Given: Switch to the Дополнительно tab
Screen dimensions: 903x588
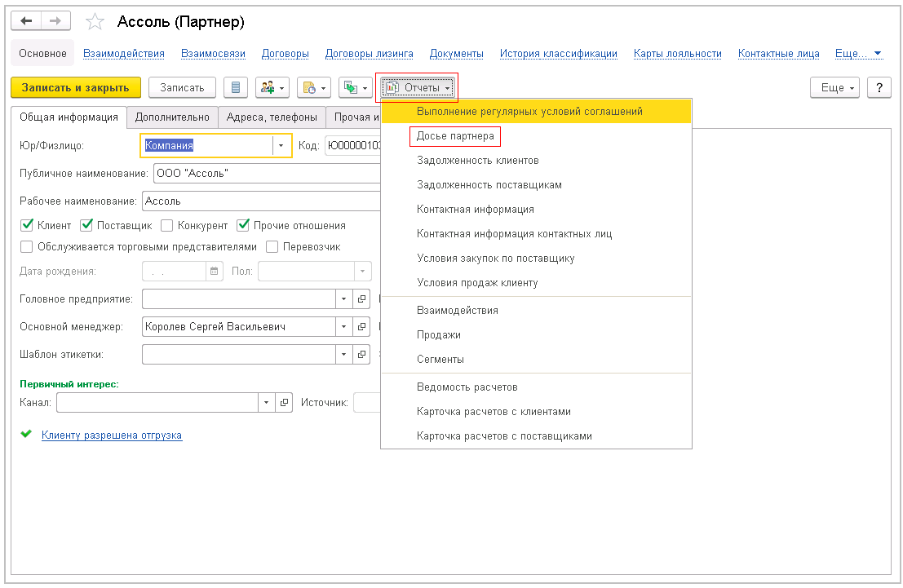Looking at the screenshot, I should click(x=172, y=117).
